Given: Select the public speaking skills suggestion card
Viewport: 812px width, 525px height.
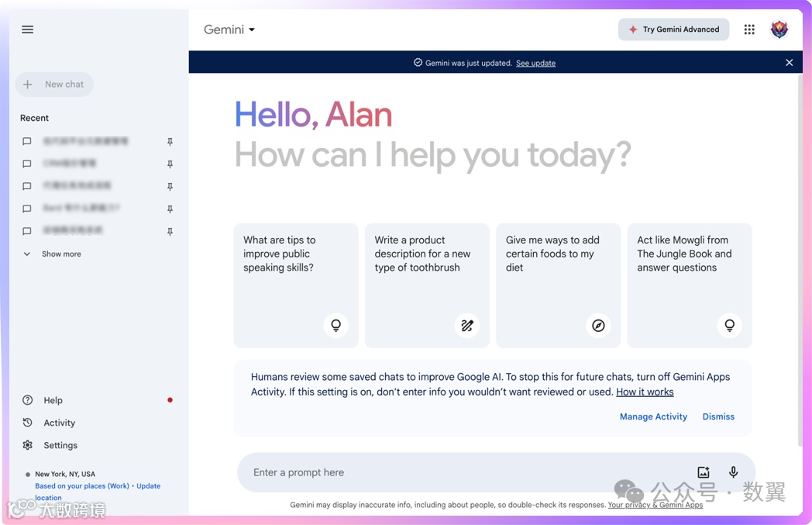Looking at the screenshot, I should [296, 285].
